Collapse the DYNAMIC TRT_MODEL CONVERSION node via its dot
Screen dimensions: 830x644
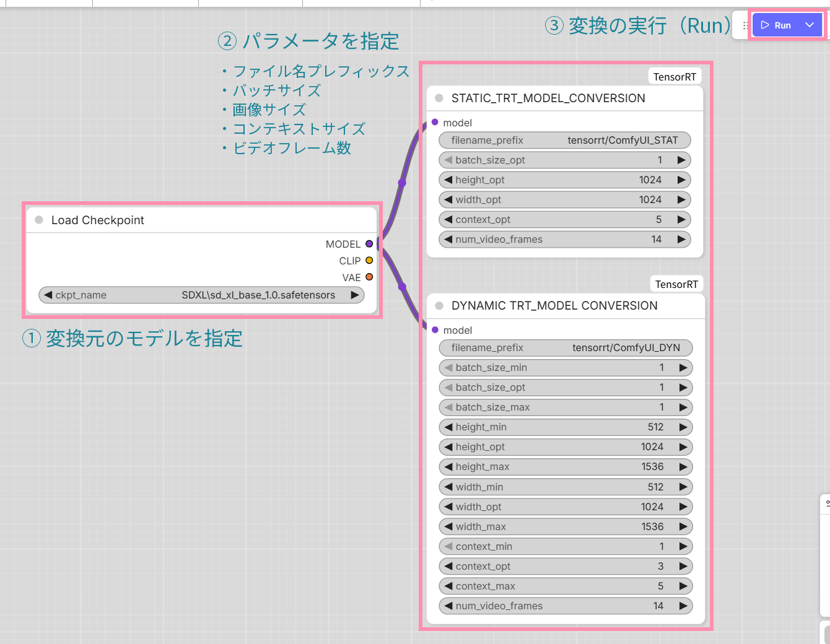(x=439, y=305)
